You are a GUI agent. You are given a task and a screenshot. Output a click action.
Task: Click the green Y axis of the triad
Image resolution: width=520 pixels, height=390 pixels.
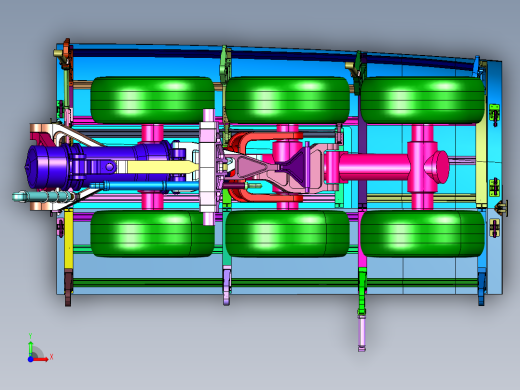point(31,348)
